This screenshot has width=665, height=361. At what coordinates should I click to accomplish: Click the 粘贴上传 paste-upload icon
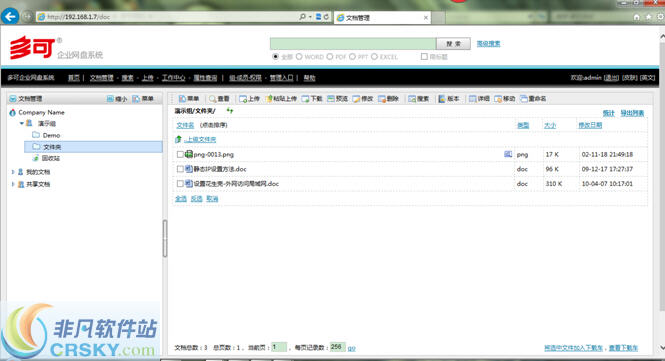269,99
